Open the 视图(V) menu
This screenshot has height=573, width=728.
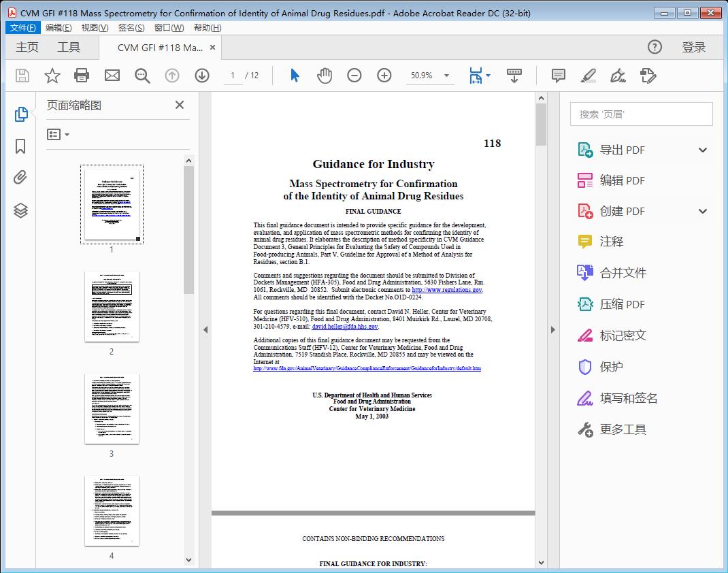click(95, 27)
